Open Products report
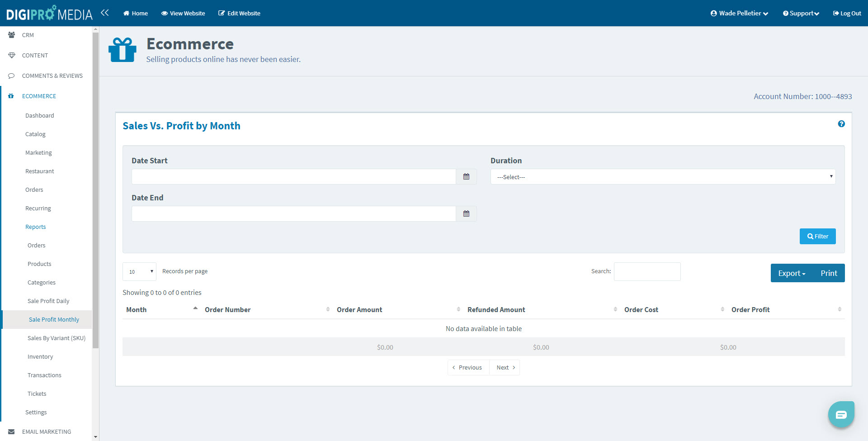Viewport: 868px width, 441px height. pos(39,264)
